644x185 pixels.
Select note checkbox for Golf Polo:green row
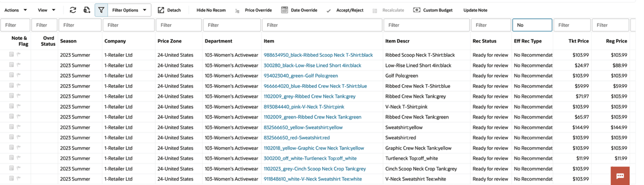pos(11,75)
